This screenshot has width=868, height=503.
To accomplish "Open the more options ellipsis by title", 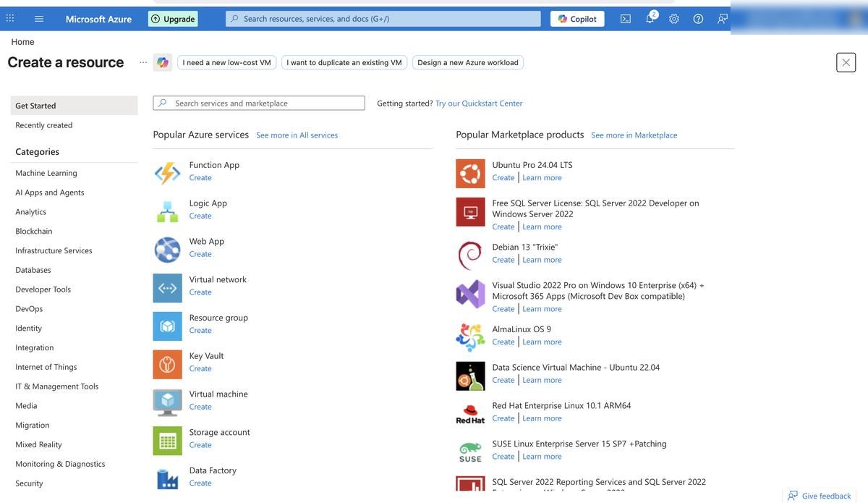I will [x=143, y=62].
